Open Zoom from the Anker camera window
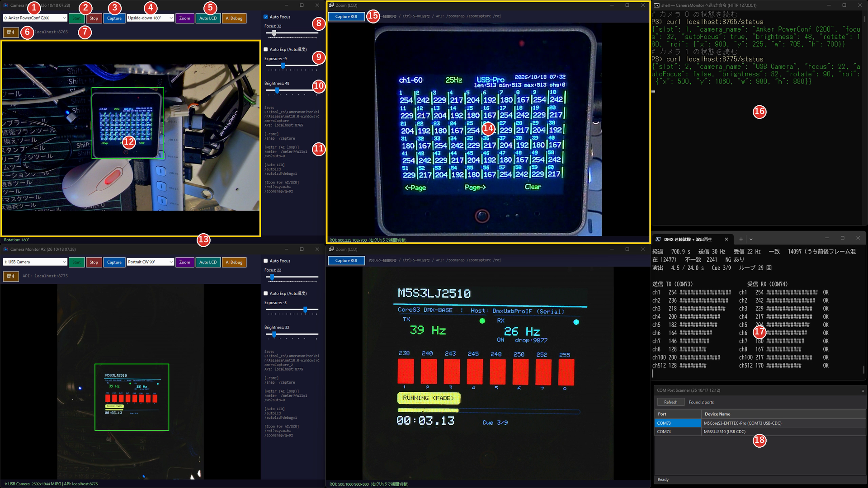Screen dimensions: 868x488 184,18
